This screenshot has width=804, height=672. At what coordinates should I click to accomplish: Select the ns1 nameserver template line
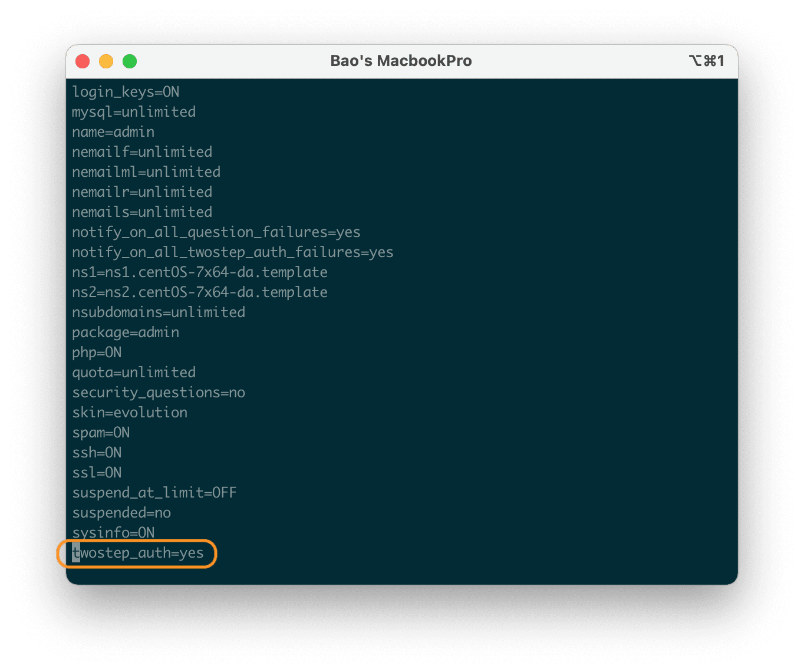(200, 272)
